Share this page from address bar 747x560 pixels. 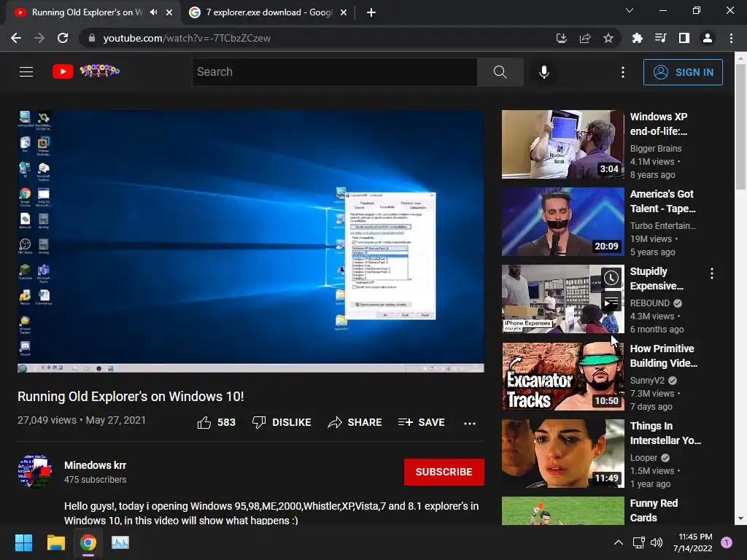(585, 38)
